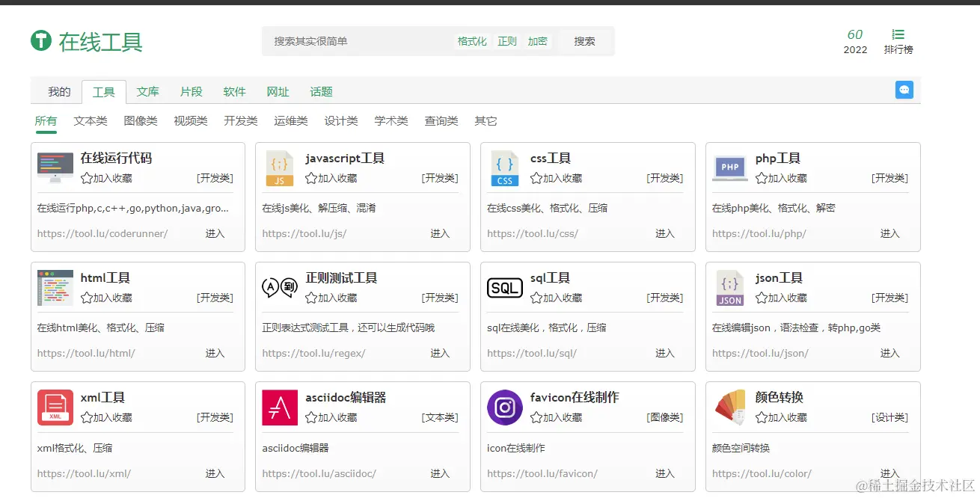This screenshot has height=498, width=980.
Task: Click the [图像类] tag on favicon在线制作
Action: [x=664, y=417]
